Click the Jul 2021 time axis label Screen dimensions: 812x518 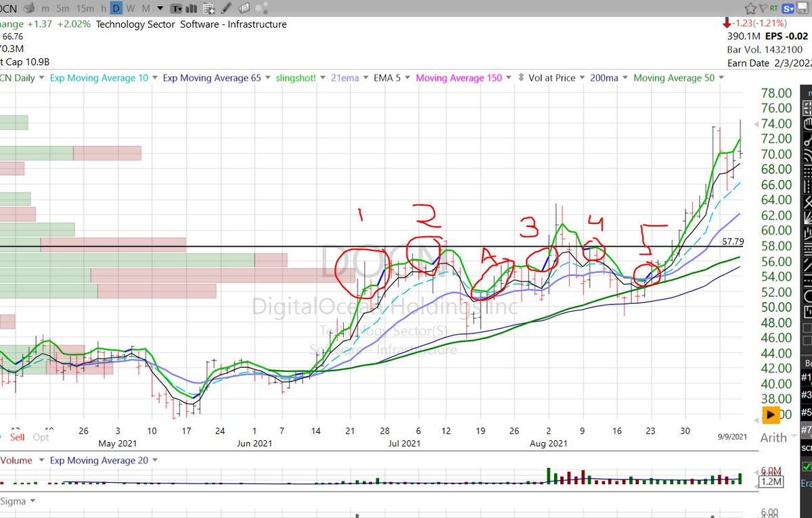(403, 443)
